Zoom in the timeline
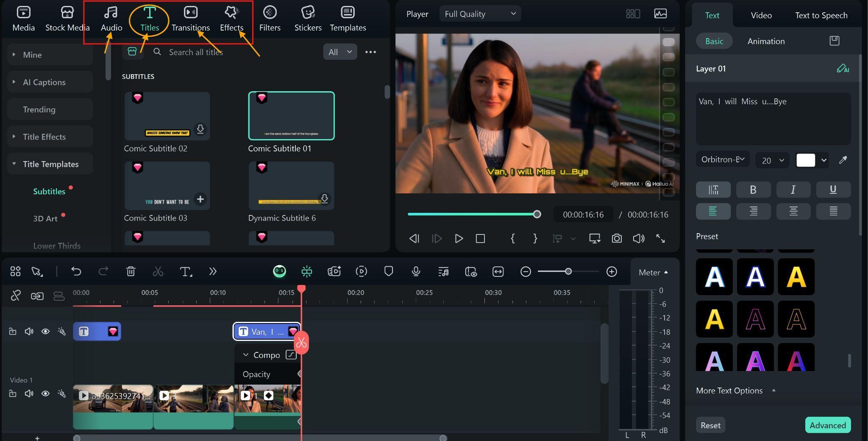Screen dimensions: 868x441 point(612,271)
